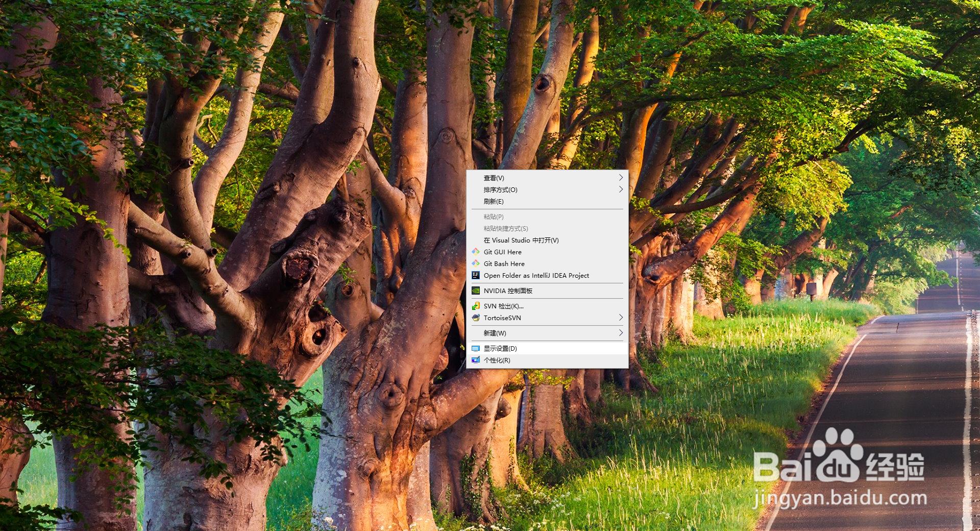
Task: Expand the 排序方式(O) submenu arrow
Action: 621,189
